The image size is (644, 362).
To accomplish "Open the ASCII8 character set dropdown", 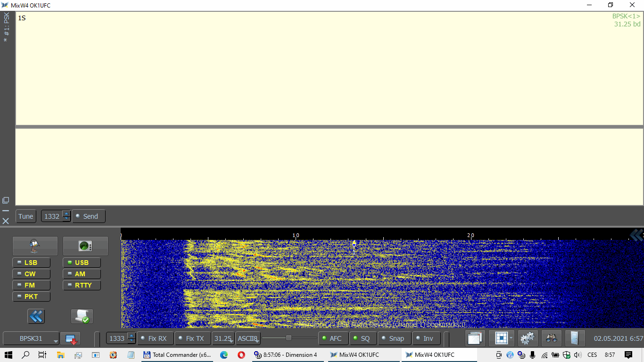I will coord(248,338).
